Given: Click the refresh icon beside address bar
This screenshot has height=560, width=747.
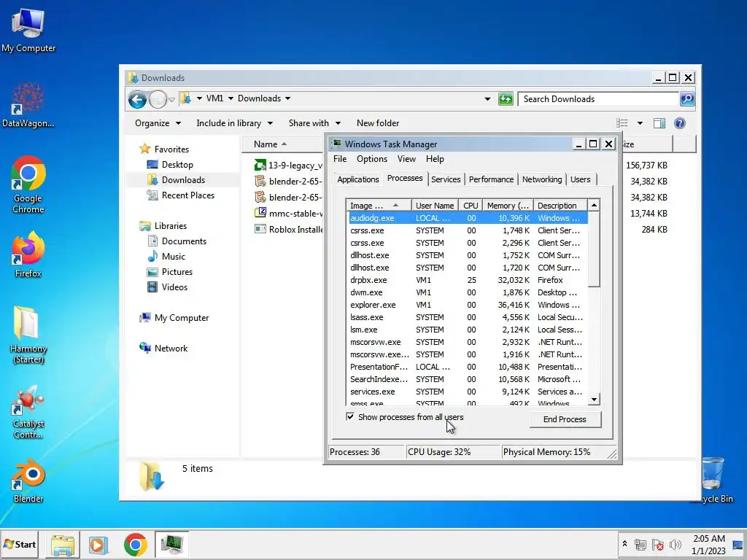Looking at the screenshot, I should (x=505, y=99).
